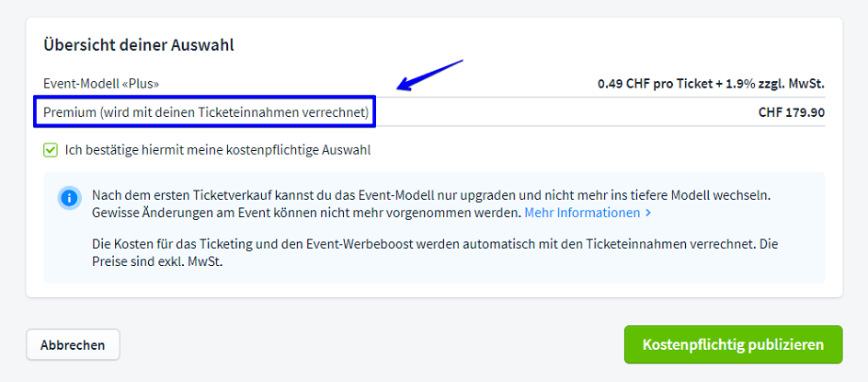Click empty space right of Abbrechen button
Screen dimensions: 868x382
[368, 345]
